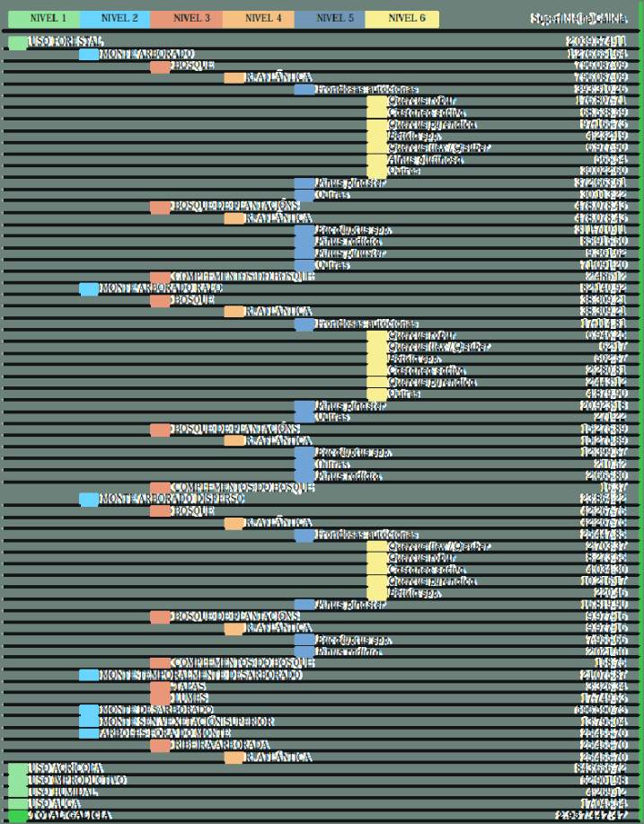Open the NIVEL 4 header tab

(258, 18)
